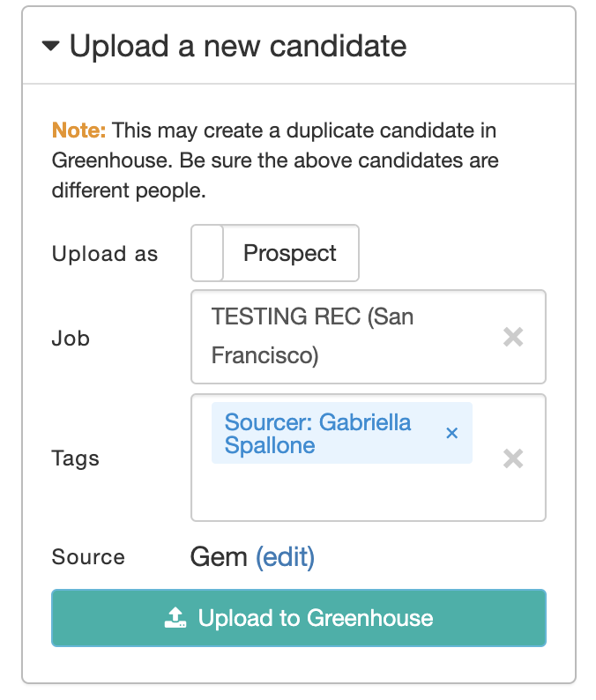Remove the Sourcer: Gabriella Spallone tag
The height and width of the screenshot is (700, 596).
coord(452,433)
